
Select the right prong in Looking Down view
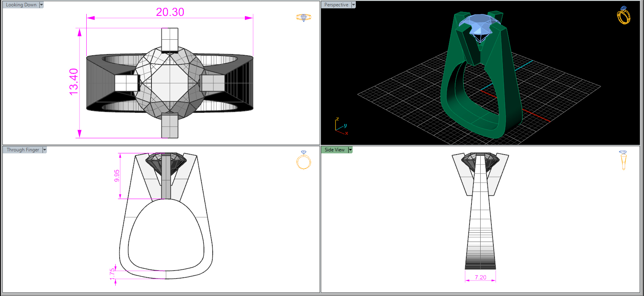(213, 83)
